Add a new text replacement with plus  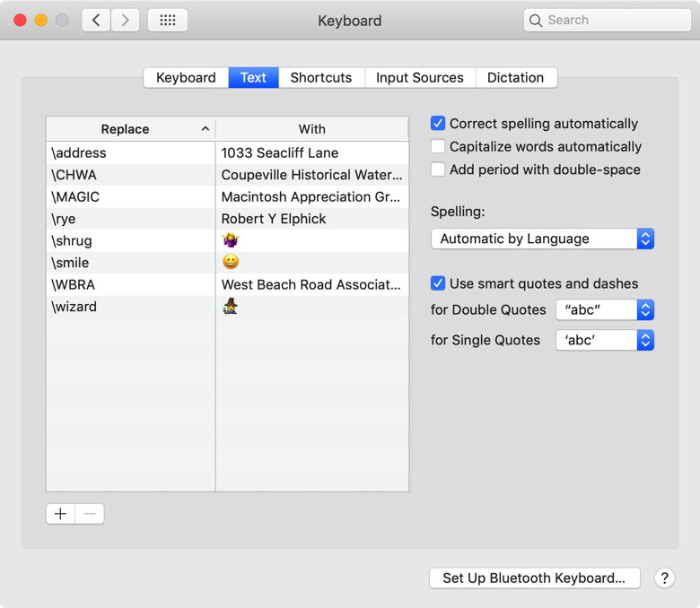click(60, 514)
